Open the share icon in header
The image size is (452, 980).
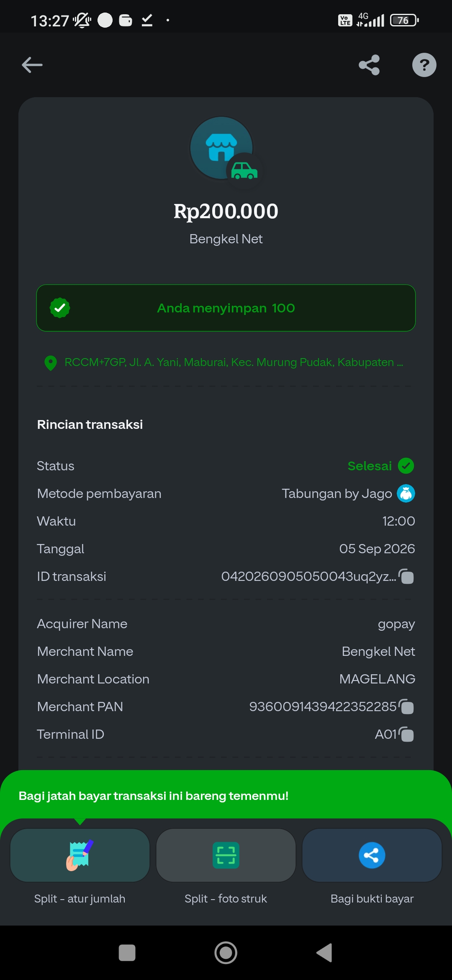369,65
